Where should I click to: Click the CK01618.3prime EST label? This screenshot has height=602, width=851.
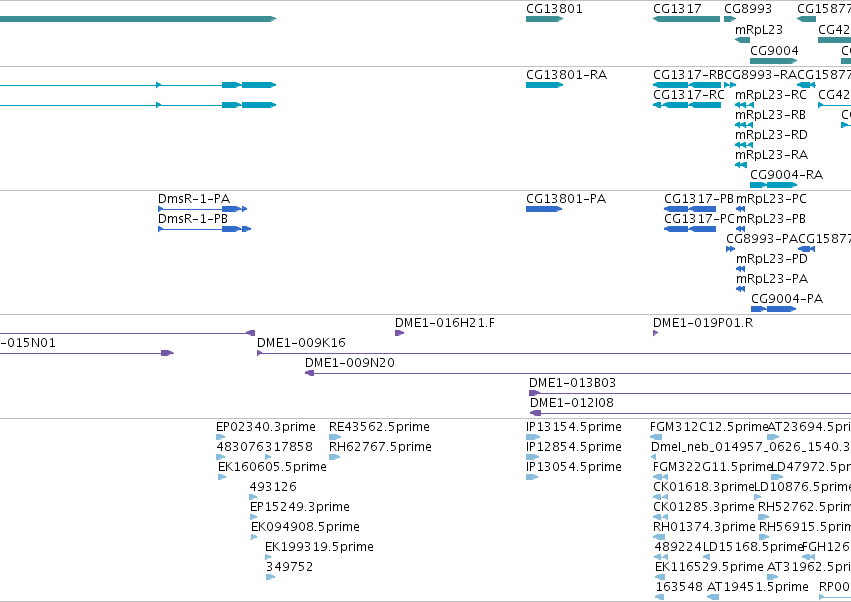click(x=704, y=487)
